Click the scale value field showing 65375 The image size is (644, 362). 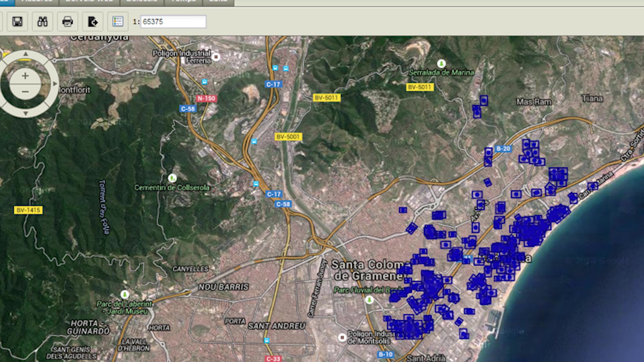[x=173, y=21]
